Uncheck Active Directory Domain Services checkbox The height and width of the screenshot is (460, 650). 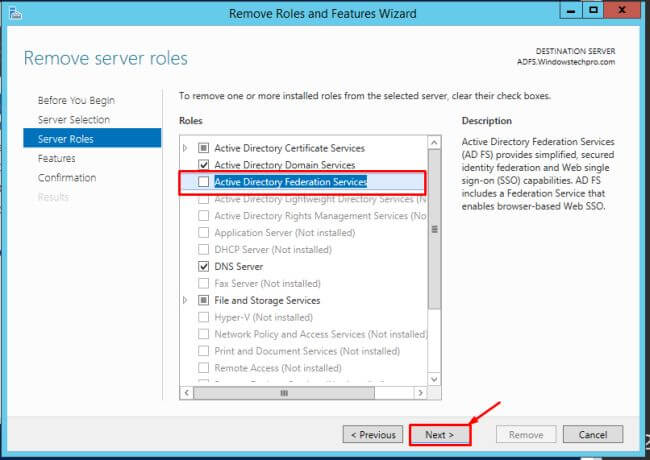click(x=203, y=165)
